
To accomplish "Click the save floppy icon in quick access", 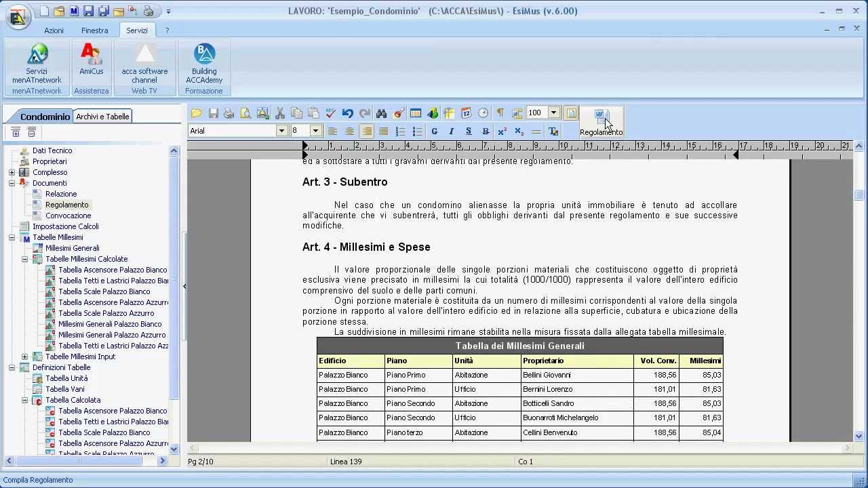I will tap(89, 12).
